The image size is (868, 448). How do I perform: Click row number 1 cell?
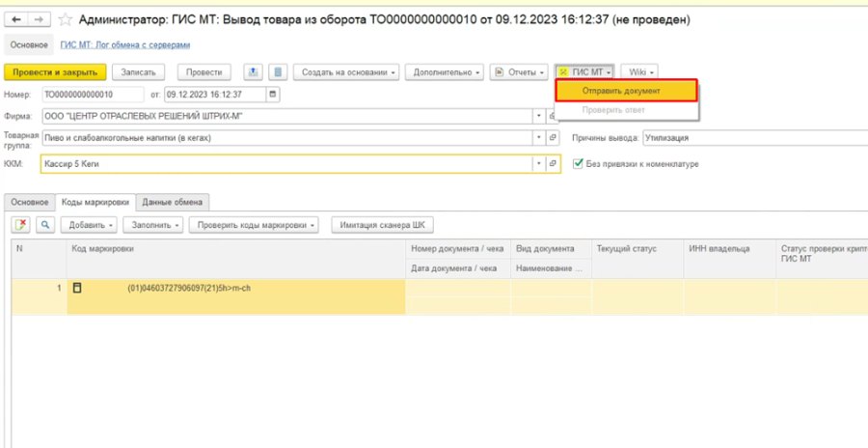point(39,296)
